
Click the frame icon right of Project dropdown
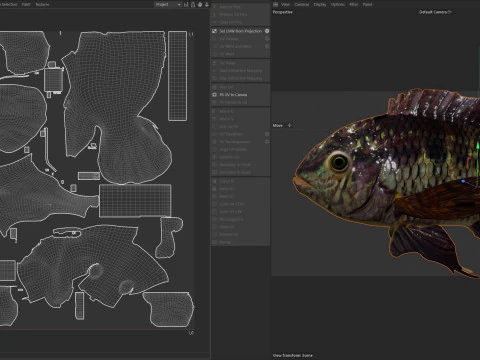pyautogui.click(x=186, y=4)
